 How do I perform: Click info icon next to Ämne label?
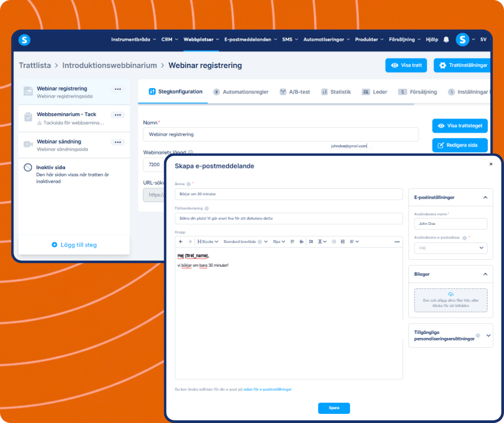189,184
